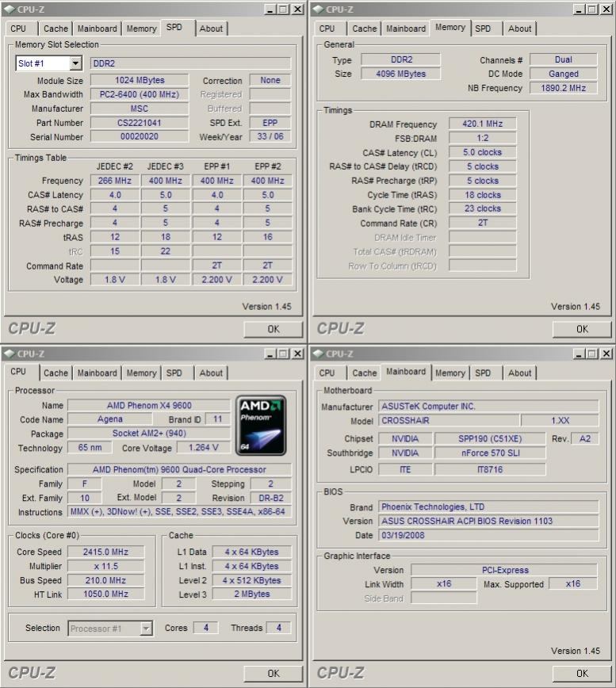Open SPD tab in CPU window
Viewport: 616px width, 688px height.
pos(174,373)
